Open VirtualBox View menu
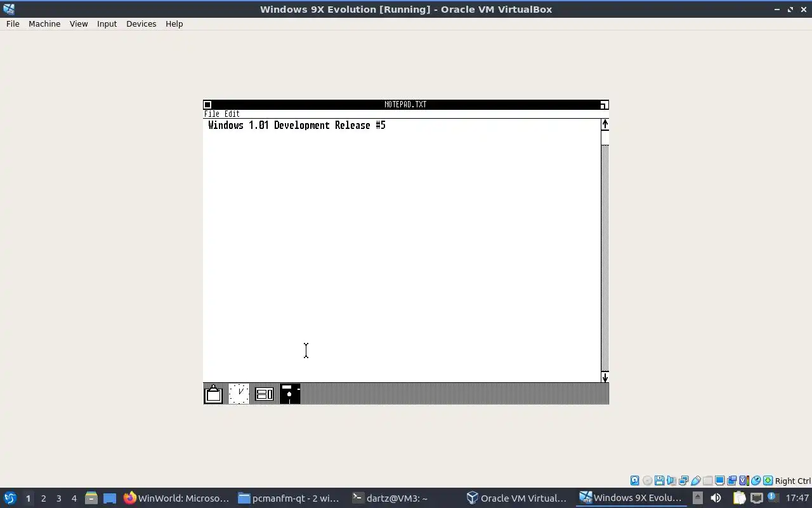This screenshot has height=508, width=812. click(79, 23)
